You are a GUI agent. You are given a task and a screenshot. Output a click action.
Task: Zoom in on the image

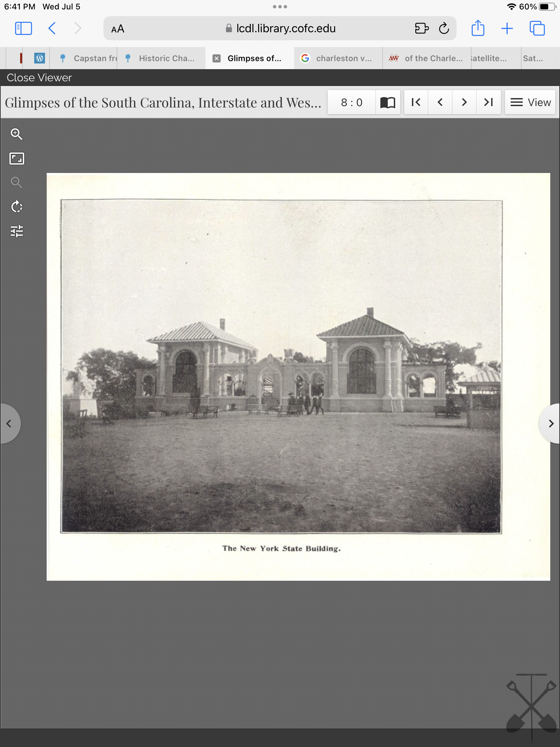[16, 134]
